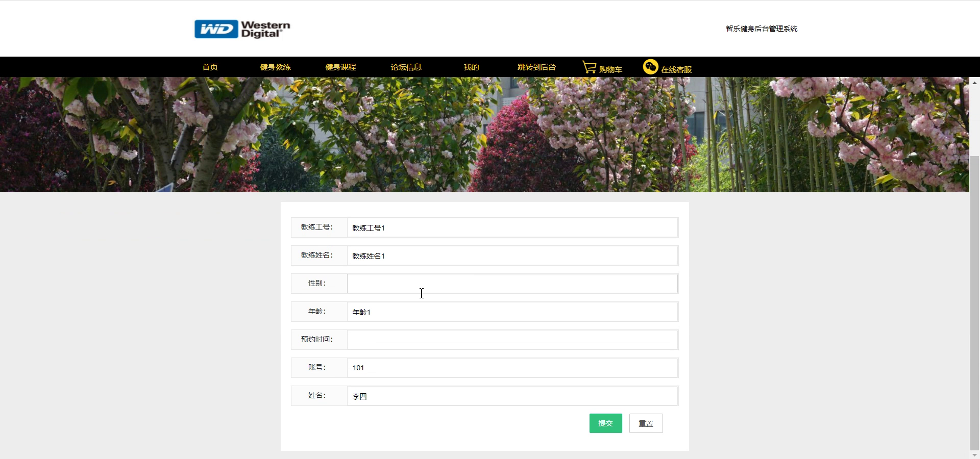Image resolution: width=980 pixels, height=459 pixels.
Task: Click the empty 性别 input field
Action: 512,284
